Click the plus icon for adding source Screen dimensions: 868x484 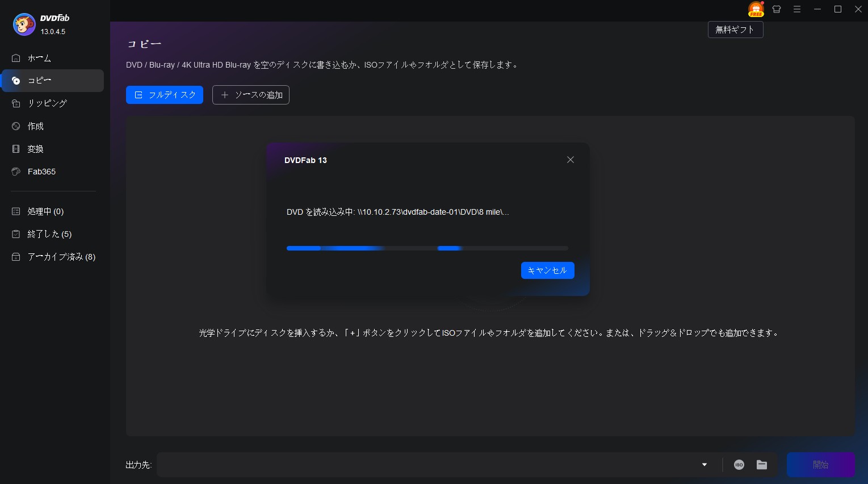pos(225,95)
